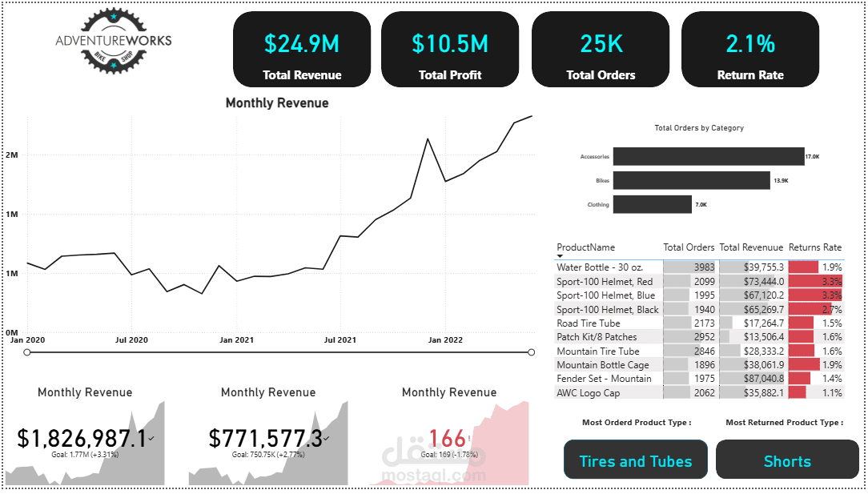868x494 pixels.
Task: Select the Water Bottle - 30 oz. row
Action: (699, 267)
